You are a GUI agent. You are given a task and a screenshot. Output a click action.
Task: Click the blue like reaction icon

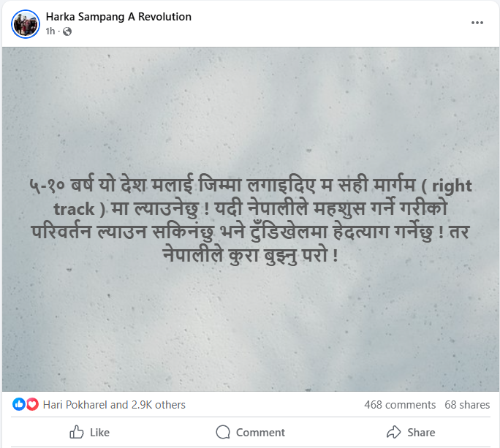(18, 404)
